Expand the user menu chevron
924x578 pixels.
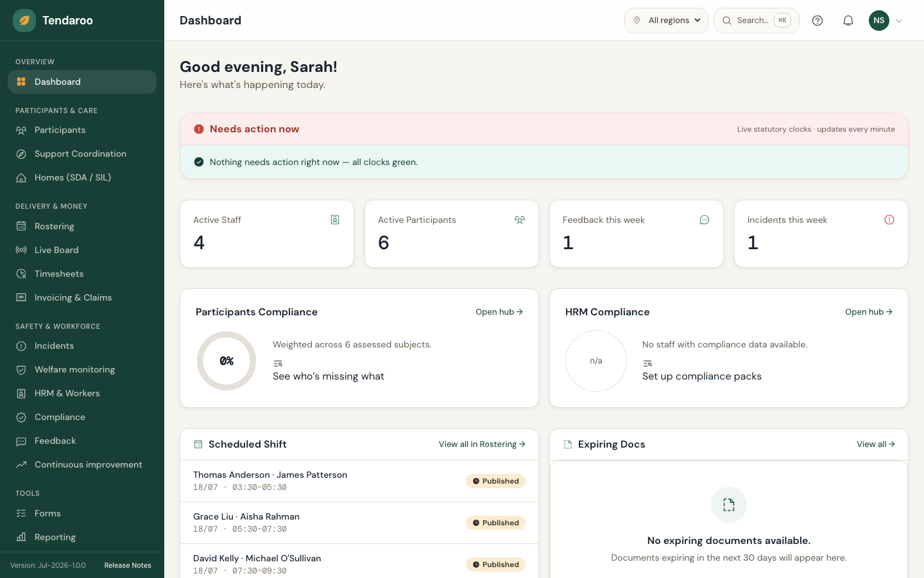899,21
